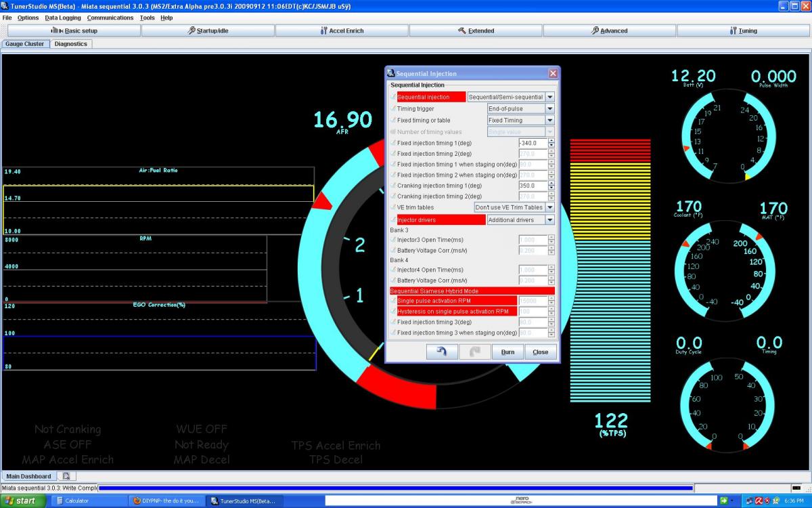
Task: Open the Communications menu
Action: (110, 18)
